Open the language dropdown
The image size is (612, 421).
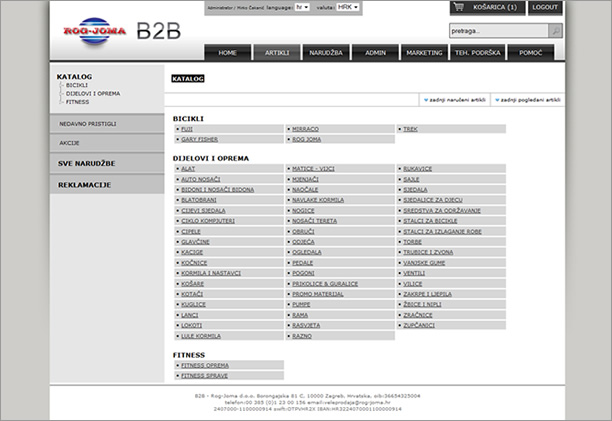coord(303,7)
